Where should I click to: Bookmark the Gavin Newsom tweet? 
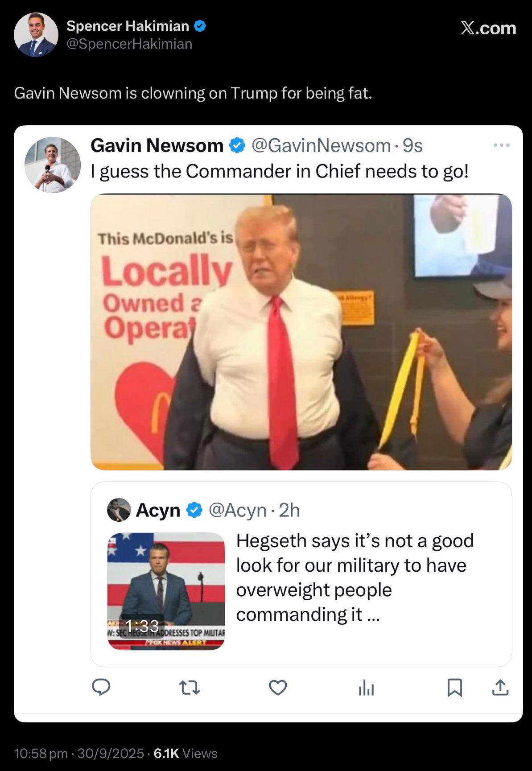(454, 688)
